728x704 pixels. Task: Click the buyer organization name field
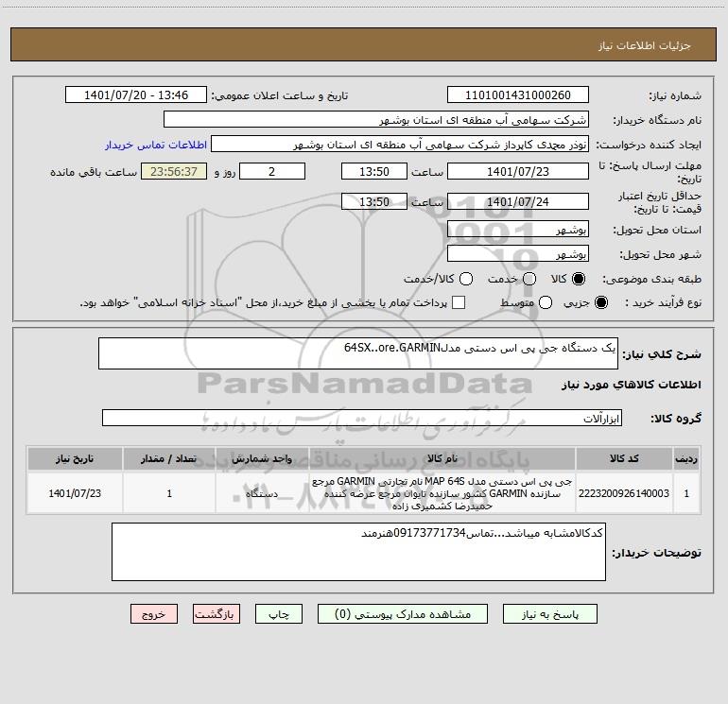pyautogui.click(x=376, y=120)
